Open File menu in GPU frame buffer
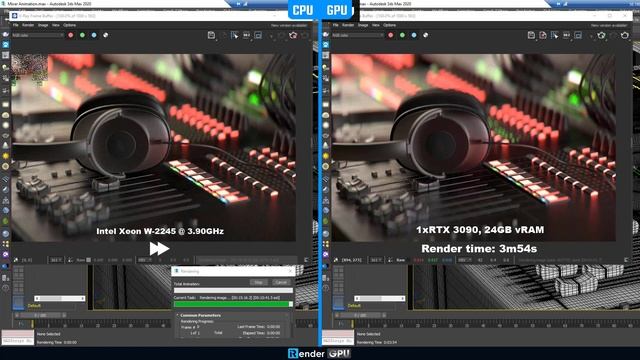This screenshot has height=360, width=640. pyautogui.click(x=336, y=25)
